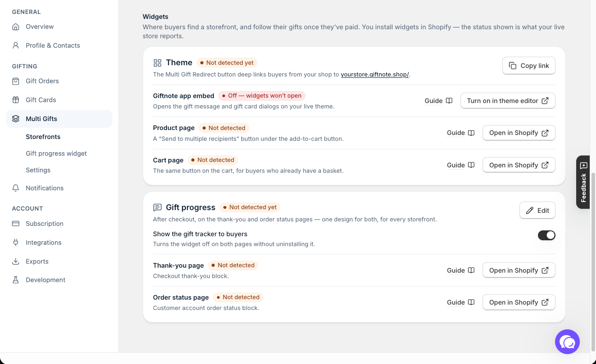Open the purple chat support bubble
Screen dimensions: 596x364
pyautogui.click(x=567, y=342)
